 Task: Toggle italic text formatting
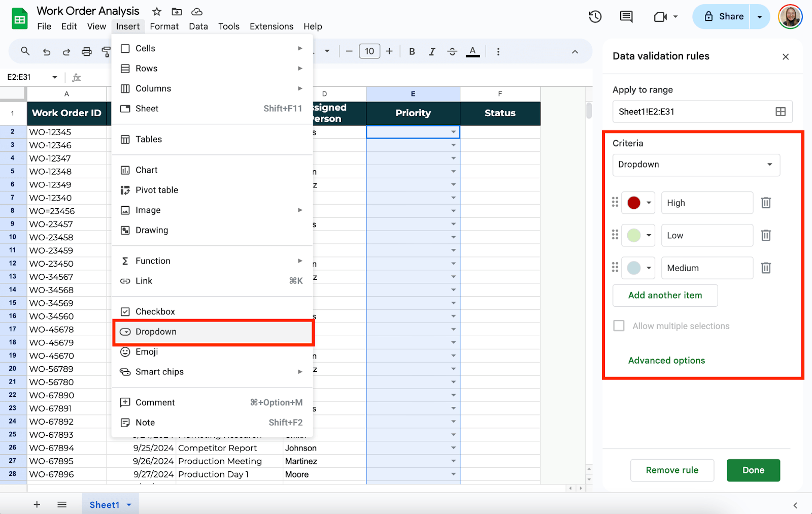432,51
